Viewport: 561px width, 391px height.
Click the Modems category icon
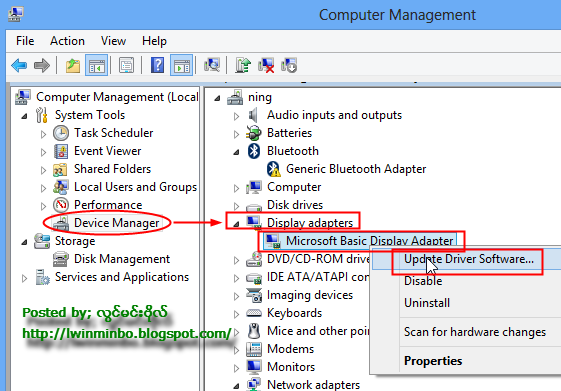point(254,349)
